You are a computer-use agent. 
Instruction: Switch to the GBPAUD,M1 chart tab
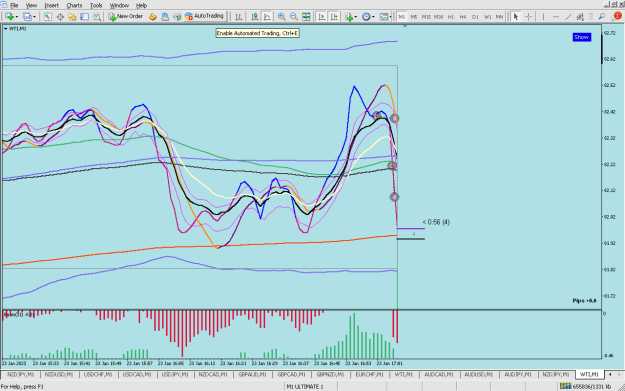252,375
